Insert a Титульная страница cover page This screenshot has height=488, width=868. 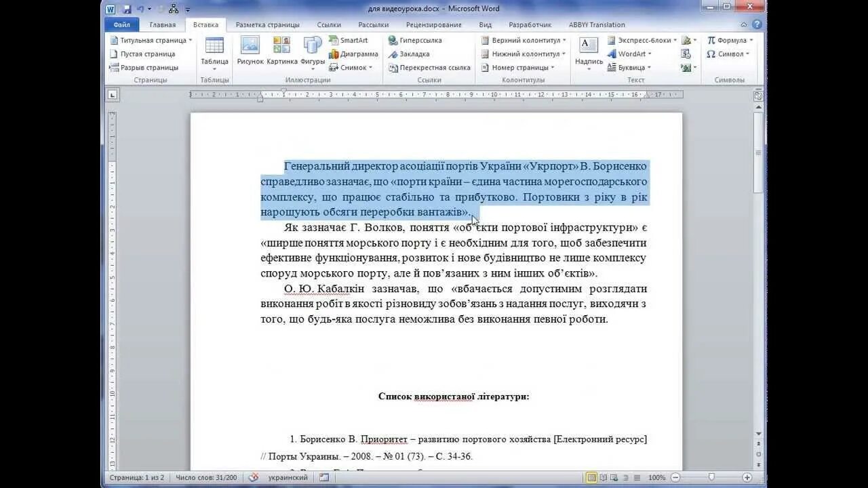click(151, 40)
